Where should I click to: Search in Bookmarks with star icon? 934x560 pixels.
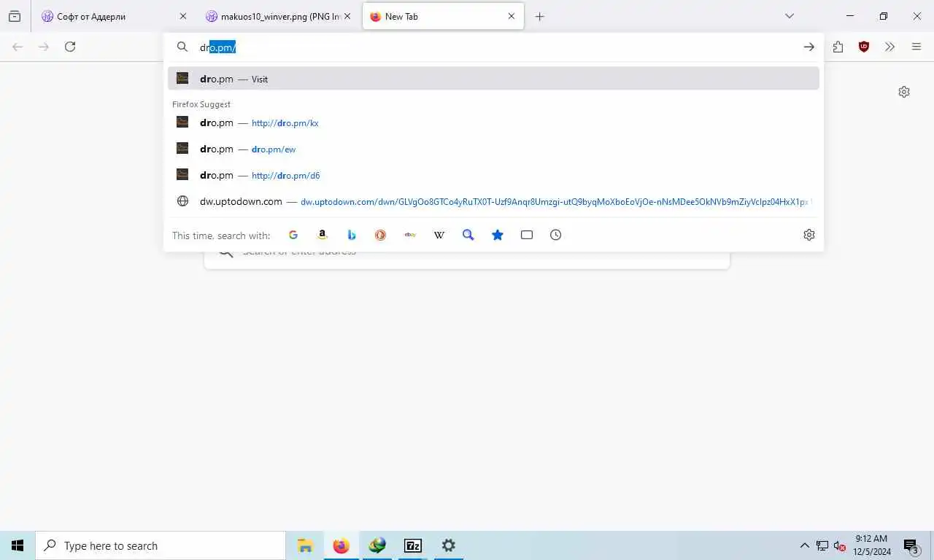click(498, 235)
